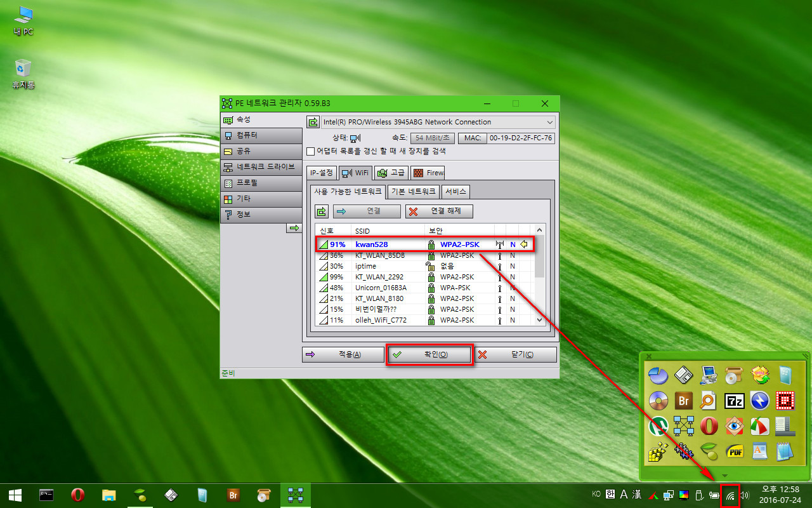Open the Adobe Bridge taskbar icon
812x508 pixels.
click(x=233, y=495)
